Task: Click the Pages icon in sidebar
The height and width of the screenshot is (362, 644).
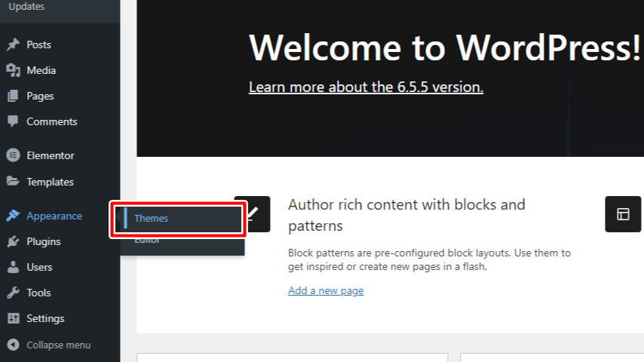Action: (x=13, y=96)
